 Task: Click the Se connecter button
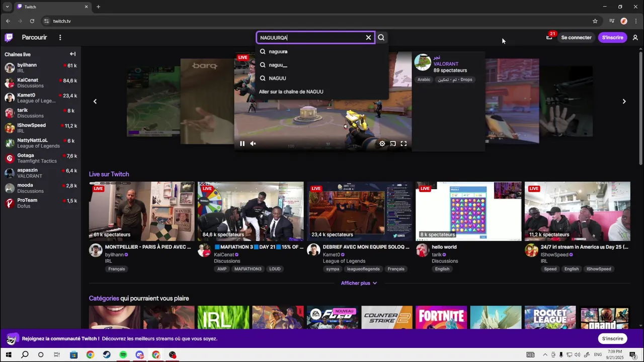pos(576,37)
